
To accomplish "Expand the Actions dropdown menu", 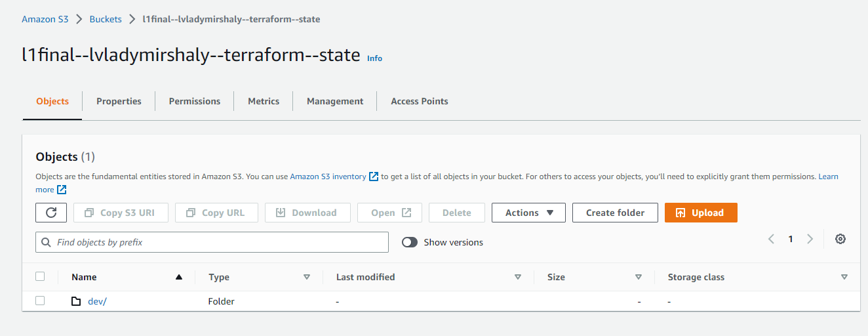I will (x=528, y=213).
